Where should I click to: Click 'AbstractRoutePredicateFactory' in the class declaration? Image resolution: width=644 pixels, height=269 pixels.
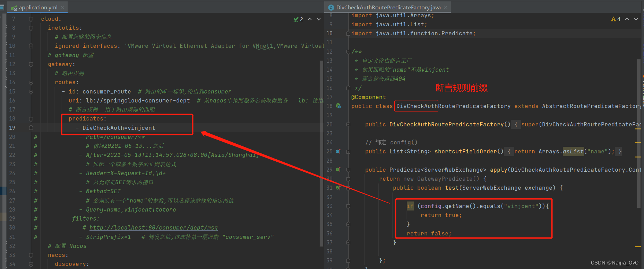tap(591, 106)
